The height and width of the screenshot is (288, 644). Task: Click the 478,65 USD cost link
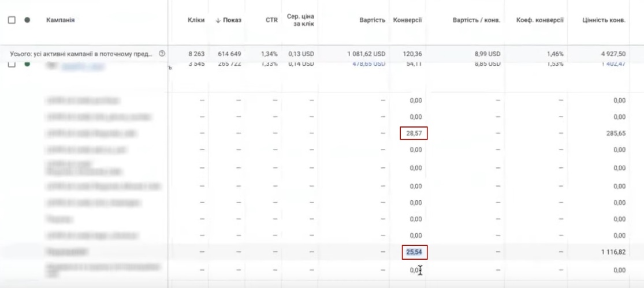point(368,64)
